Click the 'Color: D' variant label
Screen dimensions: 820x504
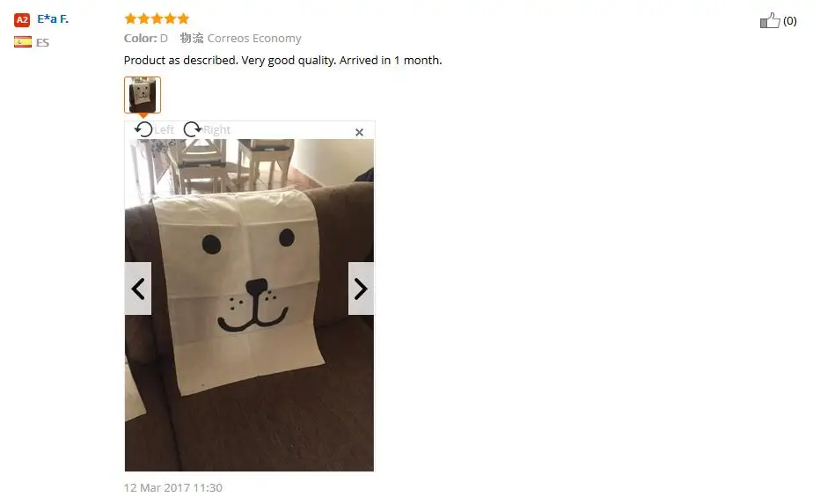[x=146, y=38]
